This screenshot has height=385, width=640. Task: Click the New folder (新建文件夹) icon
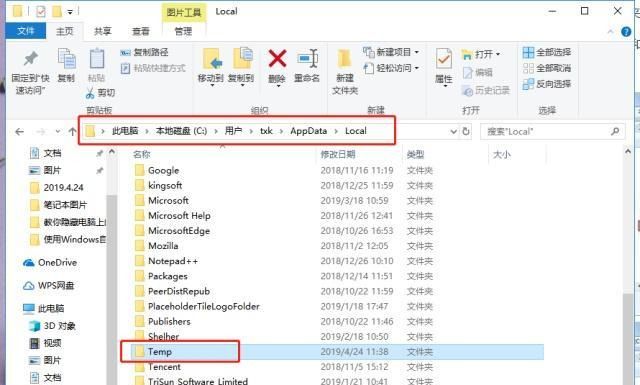[x=344, y=59]
